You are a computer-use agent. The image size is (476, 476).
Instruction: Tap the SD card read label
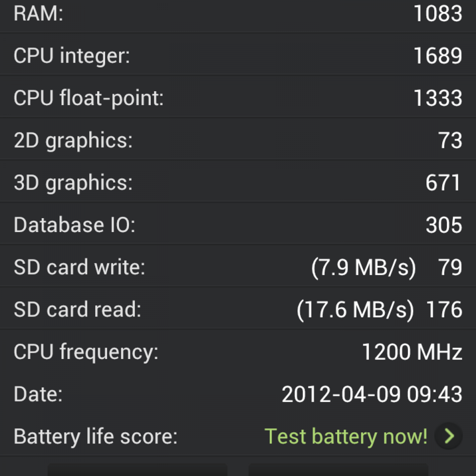click(77, 309)
